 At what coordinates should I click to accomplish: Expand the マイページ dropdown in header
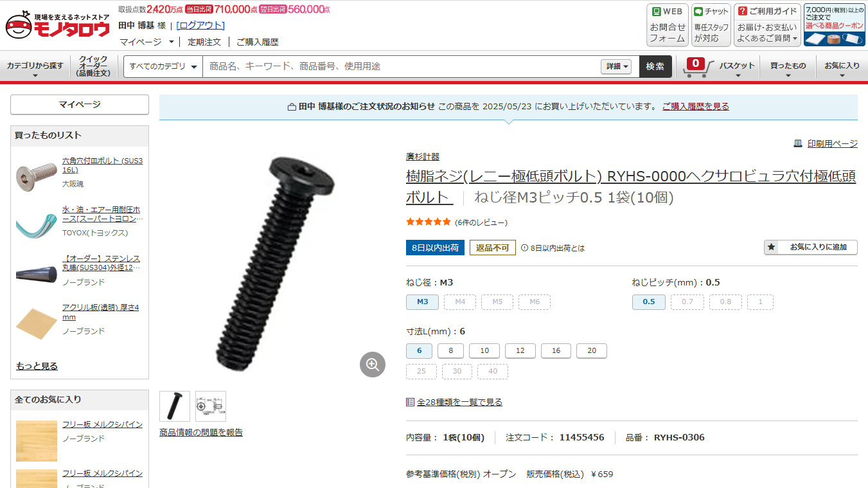point(147,42)
